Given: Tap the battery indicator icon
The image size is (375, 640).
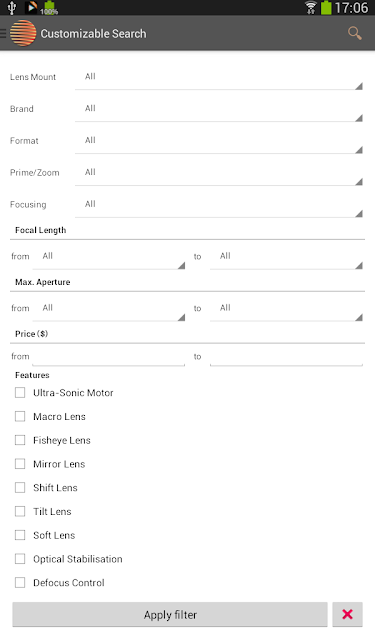Looking at the screenshot, I should click(x=326, y=7).
